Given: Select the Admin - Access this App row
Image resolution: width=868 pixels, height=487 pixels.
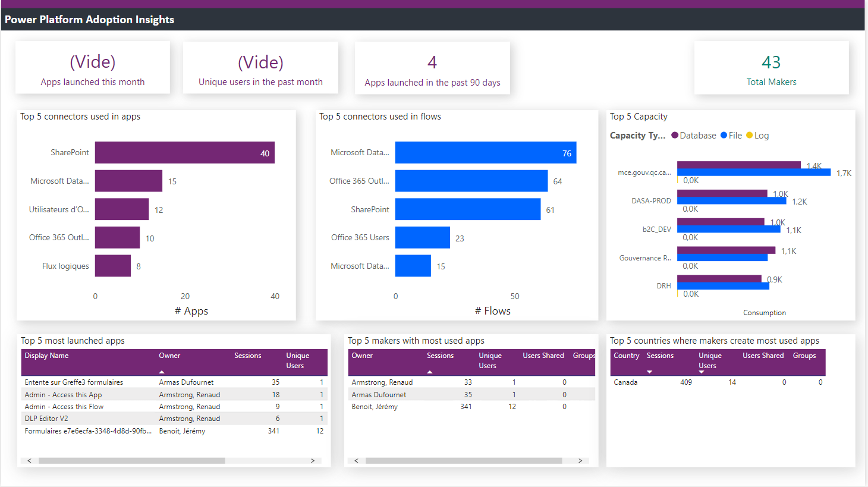Looking at the screenshot, I should tap(174, 395).
